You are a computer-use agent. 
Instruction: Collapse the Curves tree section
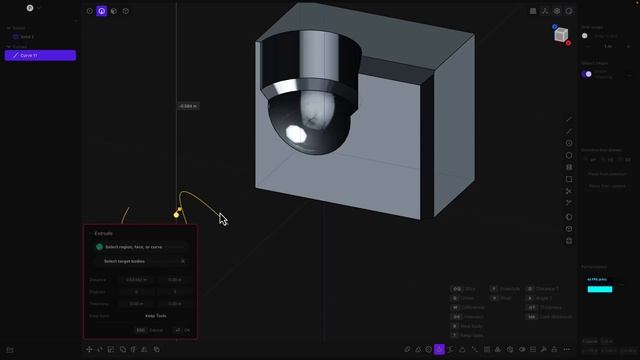[9, 47]
